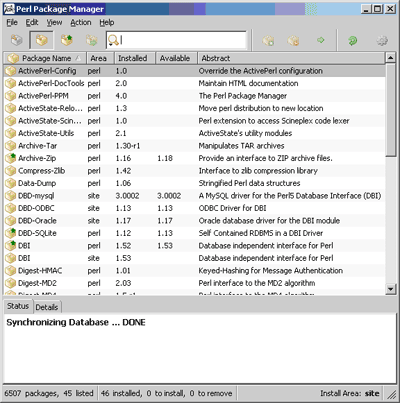Screen dimensions: 400x403
Task: Select the installed packages view icon
Action: 41,40
